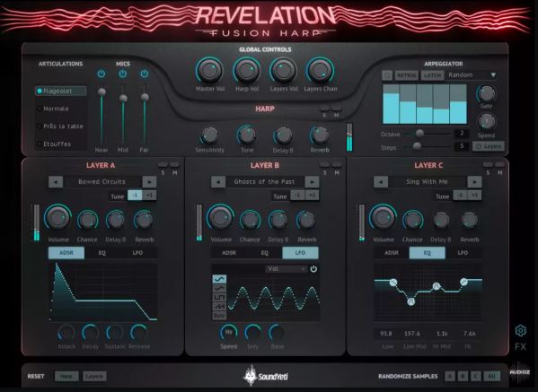538x392 pixels.
Task: Click Randomize Samples All button
Action: [x=491, y=376]
